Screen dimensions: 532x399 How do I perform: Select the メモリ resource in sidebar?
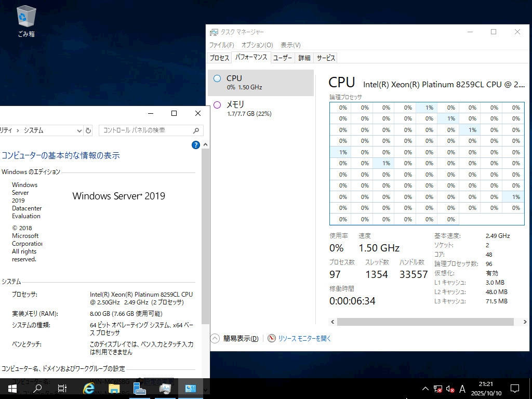(261, 109)
